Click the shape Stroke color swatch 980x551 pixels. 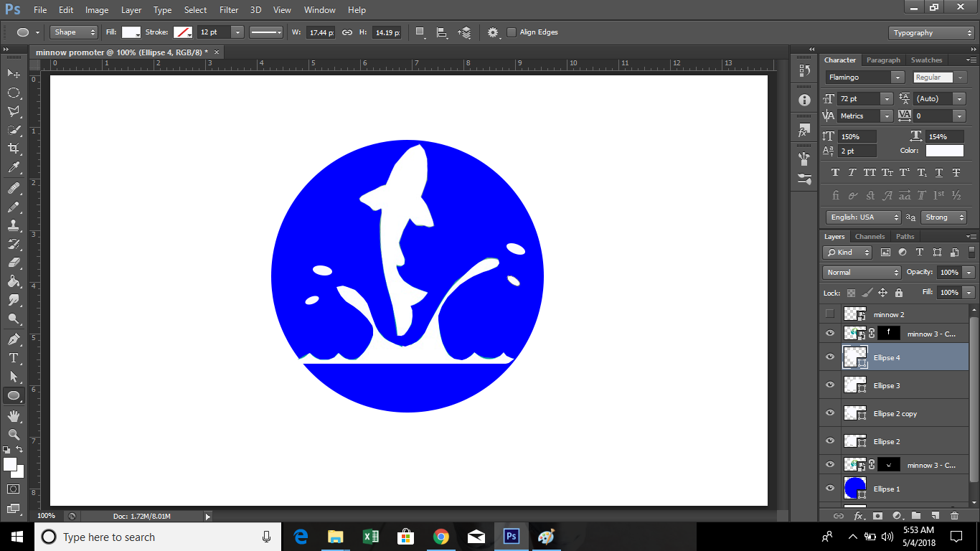click(x=183, y=32)
